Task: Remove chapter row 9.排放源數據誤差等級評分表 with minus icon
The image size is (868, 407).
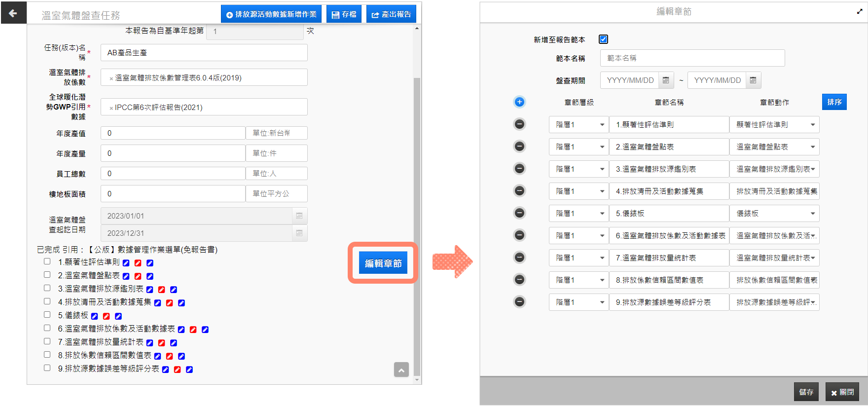Action: 519,302
